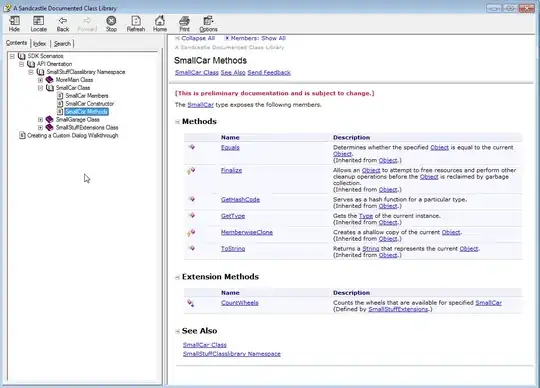The width and height of the screenshot is (540, 388).
Task: Print the current topic
Action: point(184,24)
